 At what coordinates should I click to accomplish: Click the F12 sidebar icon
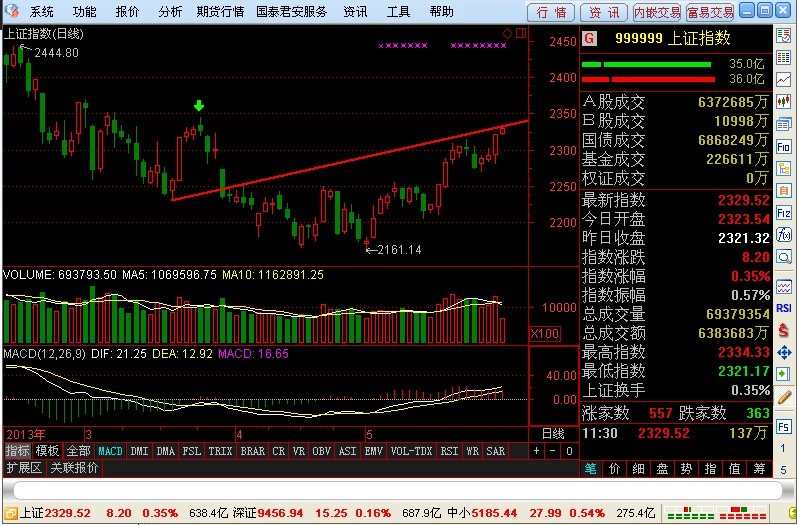coord(783,212)
